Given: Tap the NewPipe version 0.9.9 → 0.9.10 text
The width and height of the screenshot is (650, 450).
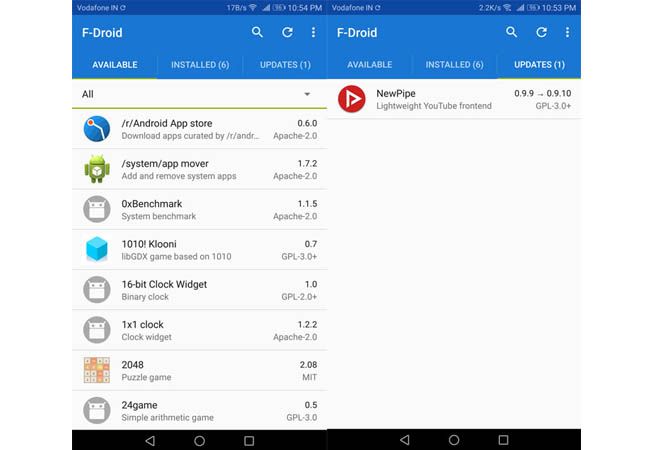Looking at the screenshot, I should coord(543,93).
